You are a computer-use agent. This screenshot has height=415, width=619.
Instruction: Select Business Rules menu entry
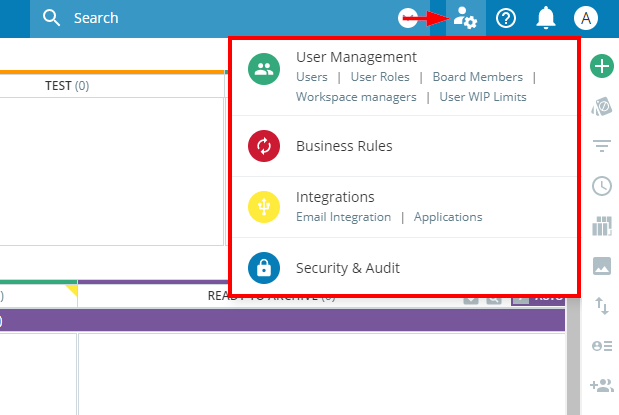344,146
